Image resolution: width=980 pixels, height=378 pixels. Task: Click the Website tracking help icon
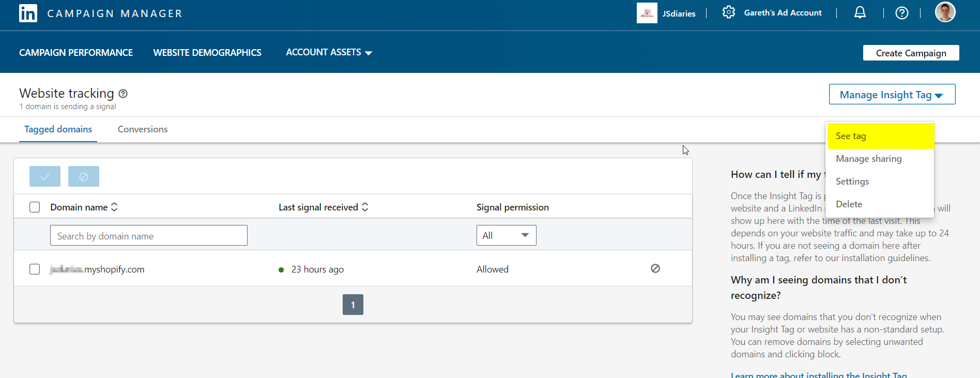123,94
